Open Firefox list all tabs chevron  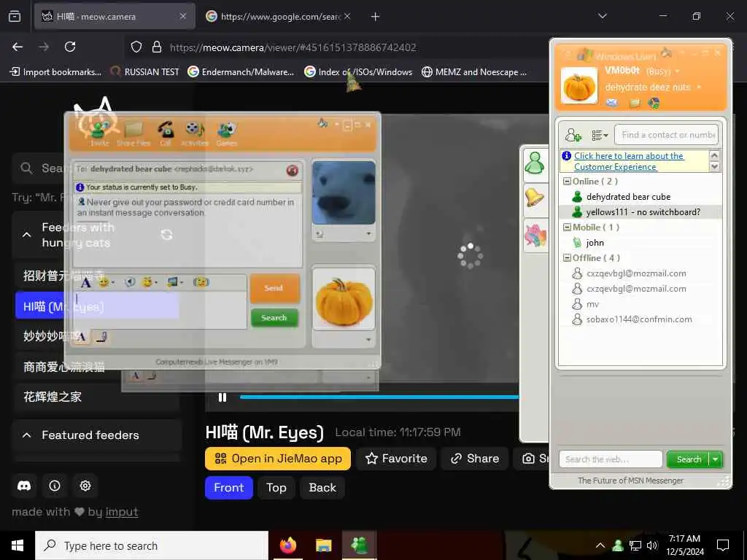[x=603, y=16]
